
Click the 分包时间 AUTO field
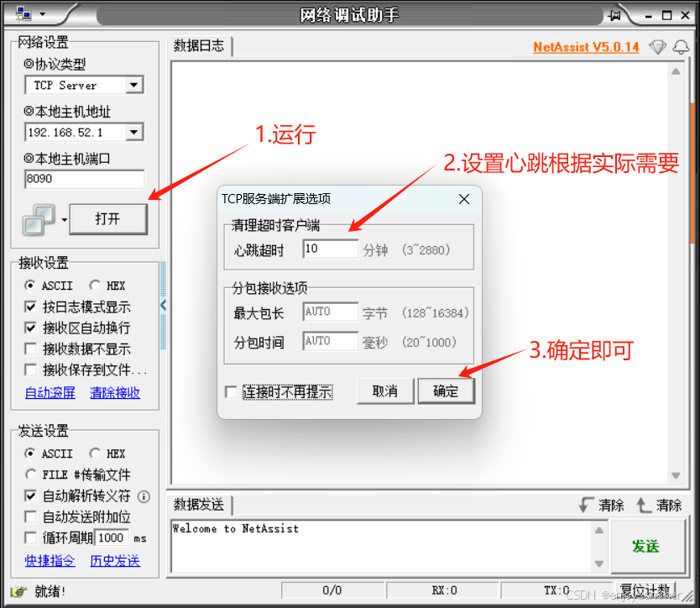[x=331, y=341]
